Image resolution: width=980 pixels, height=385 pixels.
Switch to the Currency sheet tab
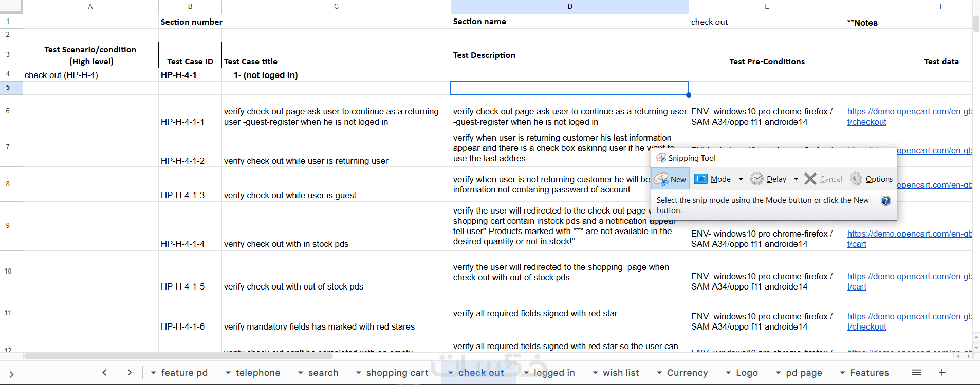pyautogui.click(x=687, y=373)
